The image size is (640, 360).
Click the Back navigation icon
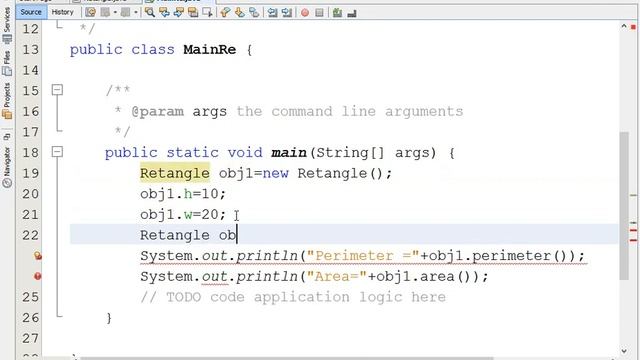(105, 12)
